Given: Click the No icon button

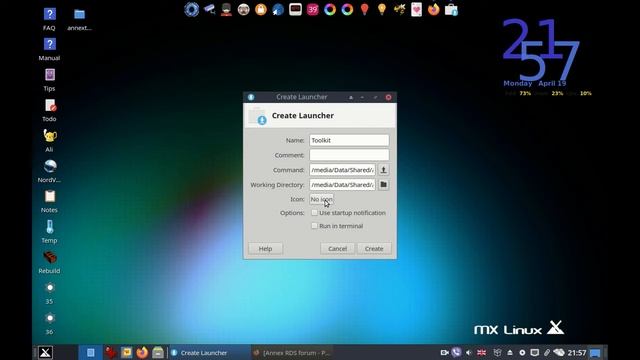Looking at the screenshot, I should click(321, 199).
